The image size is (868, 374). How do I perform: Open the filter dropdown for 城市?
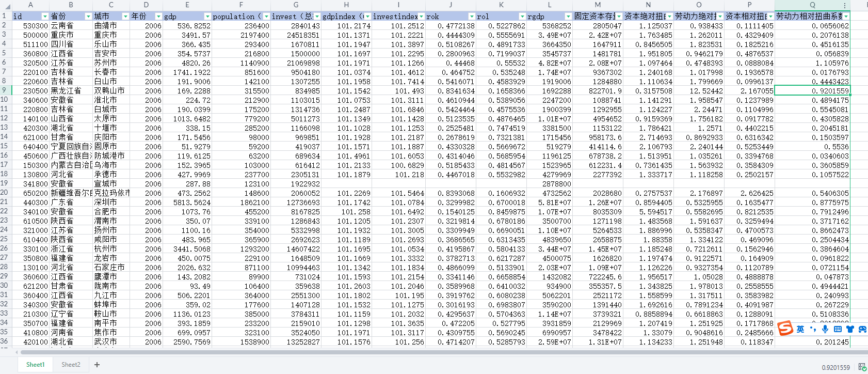(125, 17)
